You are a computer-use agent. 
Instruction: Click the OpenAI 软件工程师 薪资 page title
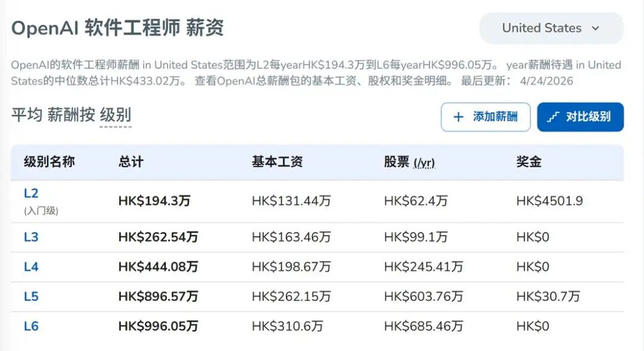(x=117, y=28)
